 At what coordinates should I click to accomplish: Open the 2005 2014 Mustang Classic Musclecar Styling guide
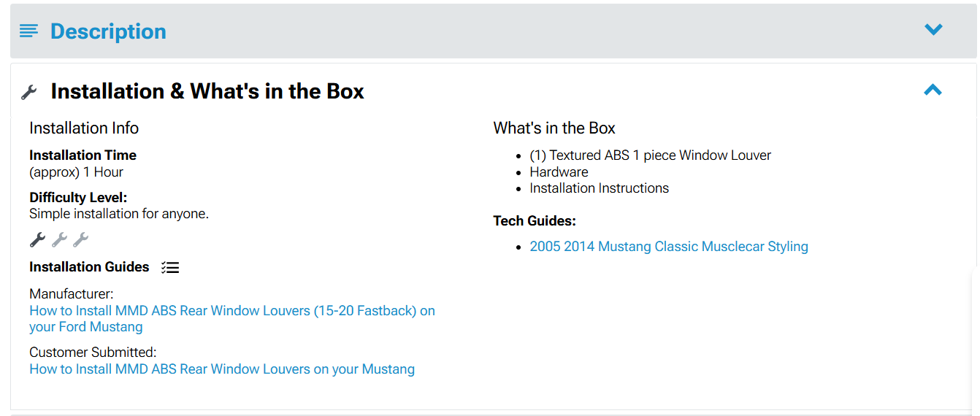(669, 247)
